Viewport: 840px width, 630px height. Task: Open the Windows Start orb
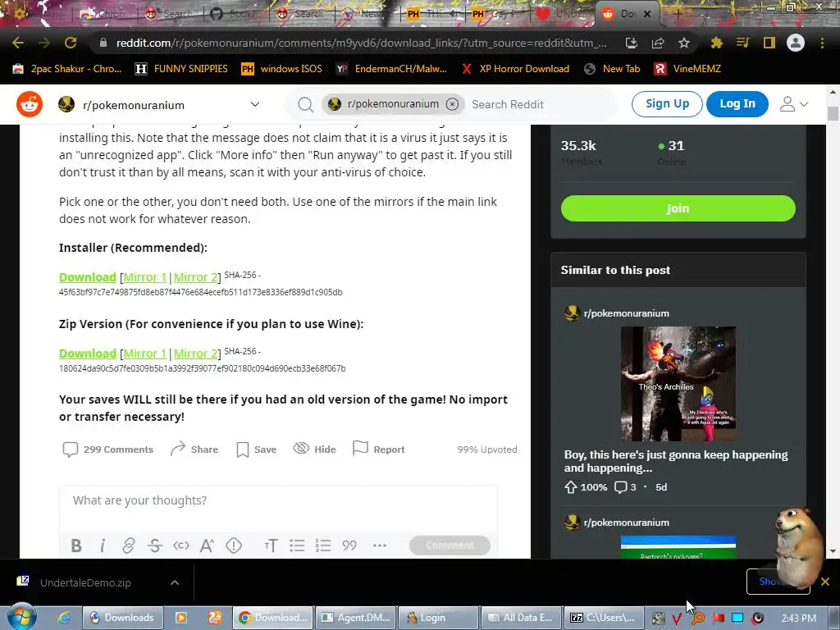tap(21, 617)
